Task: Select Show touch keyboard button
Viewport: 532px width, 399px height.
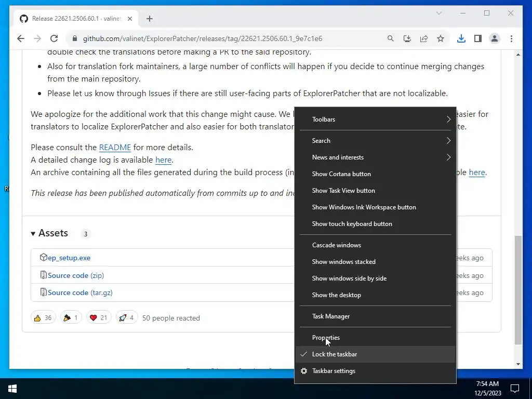Action: (x=375, y=224)
